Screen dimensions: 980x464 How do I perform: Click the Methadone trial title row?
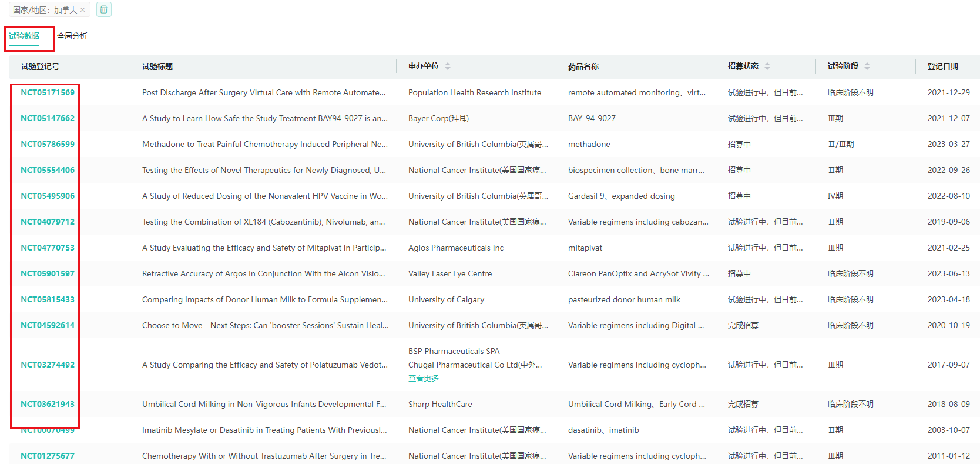264,144
